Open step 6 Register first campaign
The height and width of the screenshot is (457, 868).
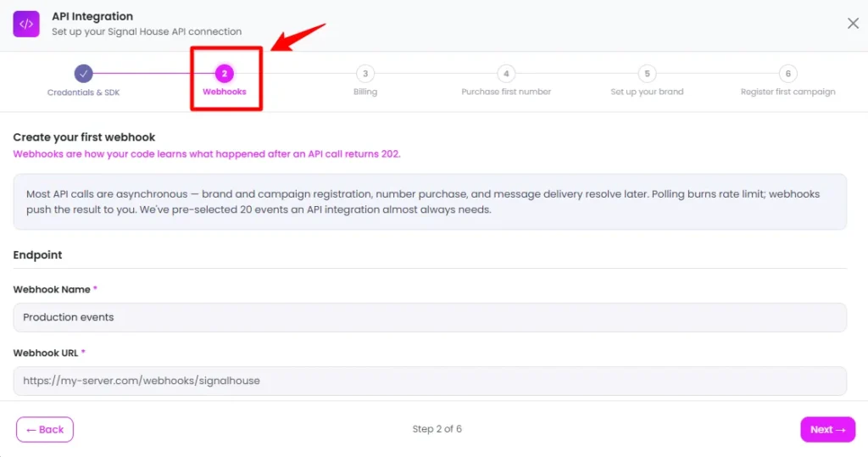pyautogui.click(x=787, y=73)
